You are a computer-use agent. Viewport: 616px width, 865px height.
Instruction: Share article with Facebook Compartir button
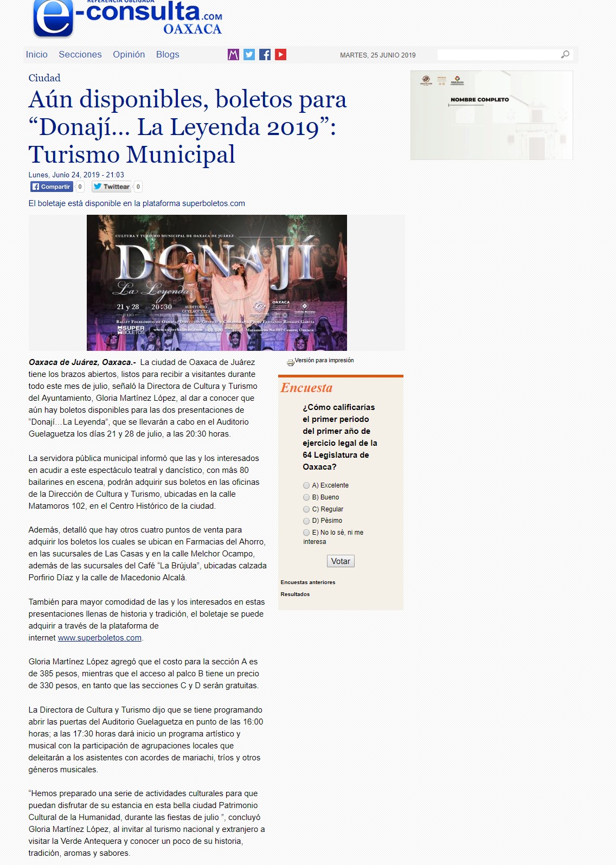tap(52, 187)
